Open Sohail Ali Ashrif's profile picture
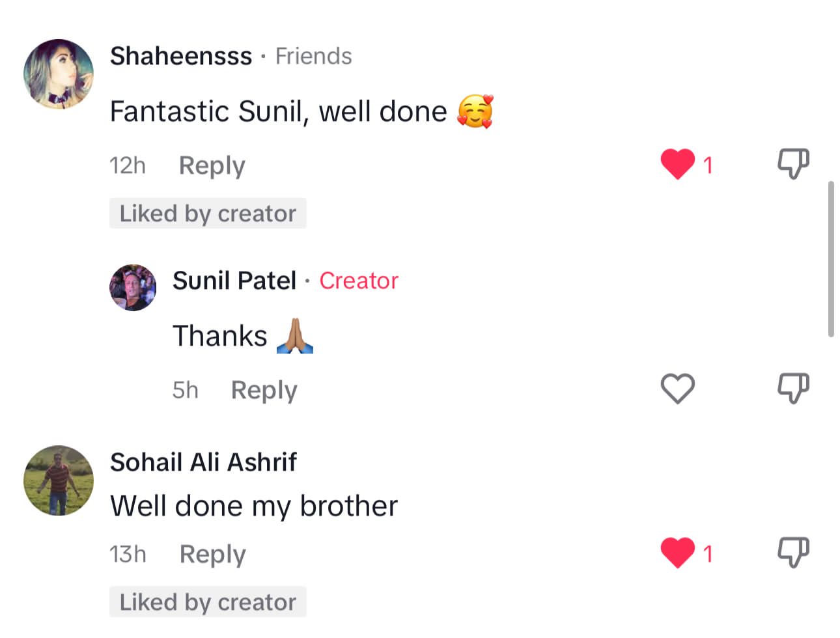The height and width of the screenshot is (638, 840). pos(59,480)
